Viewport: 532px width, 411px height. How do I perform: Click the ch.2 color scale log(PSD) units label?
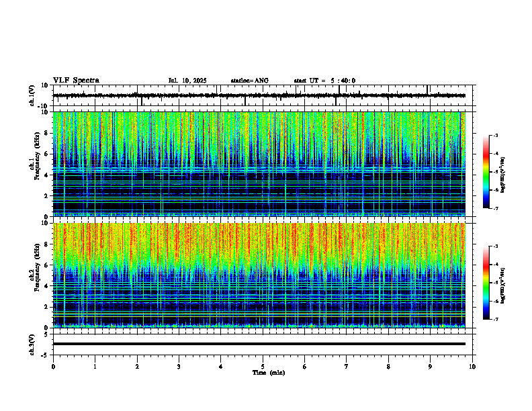tap(503, 286)
